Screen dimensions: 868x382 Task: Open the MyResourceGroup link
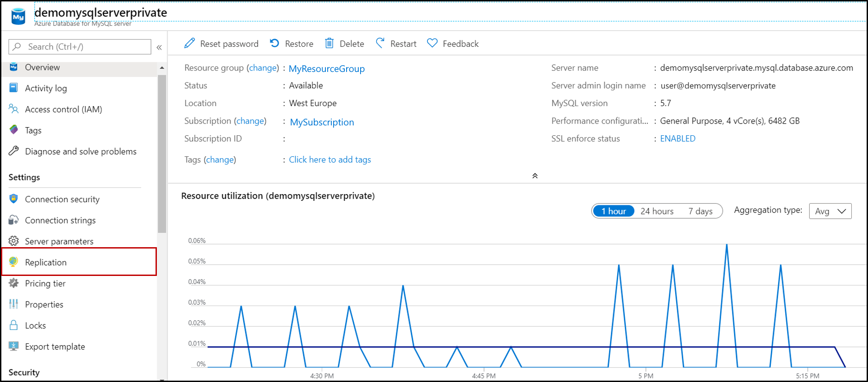coord(326,68)
